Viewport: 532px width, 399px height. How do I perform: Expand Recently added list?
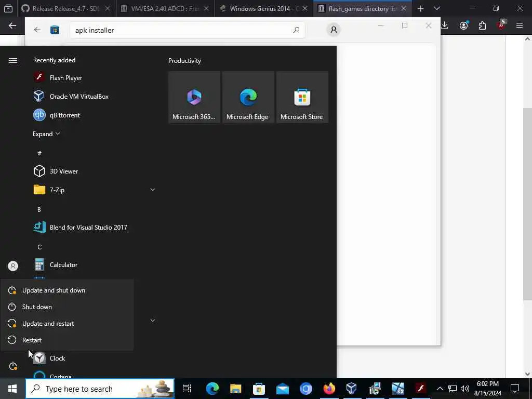46,134
